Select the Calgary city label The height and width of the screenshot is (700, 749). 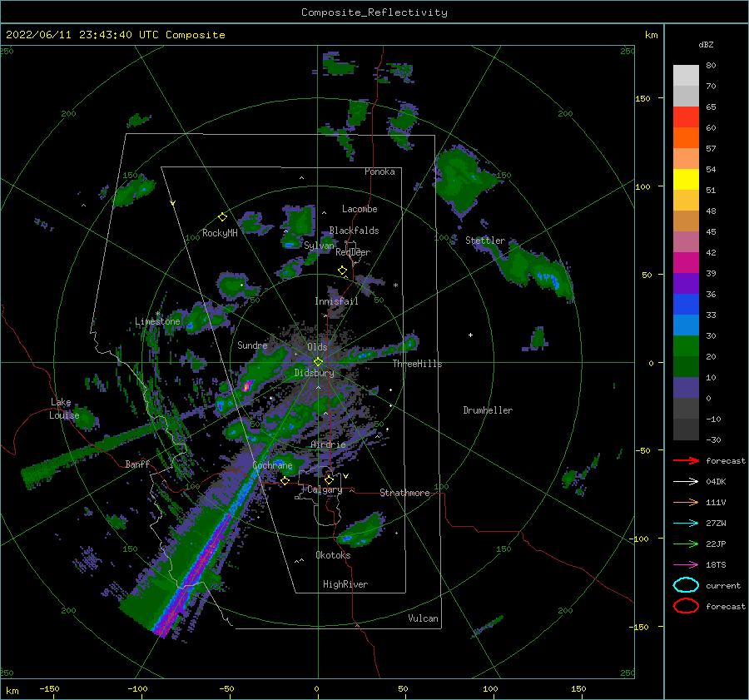[x=325, y=489]
